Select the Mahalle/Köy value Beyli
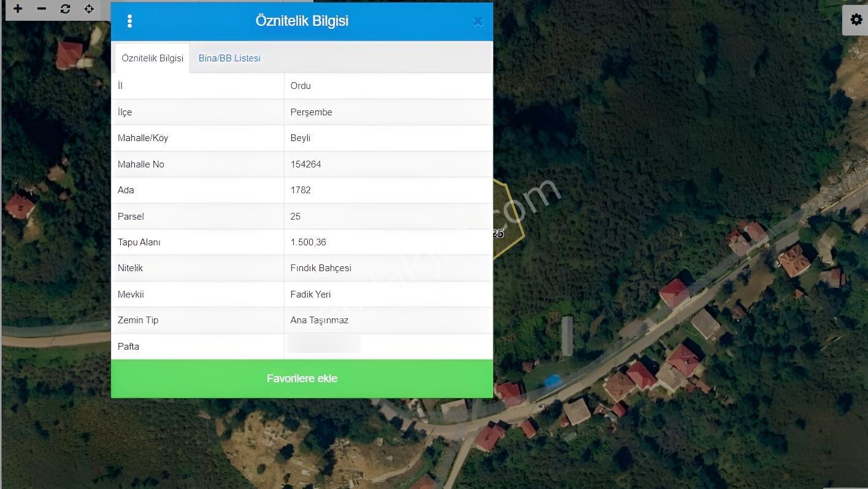 (301, 138)
